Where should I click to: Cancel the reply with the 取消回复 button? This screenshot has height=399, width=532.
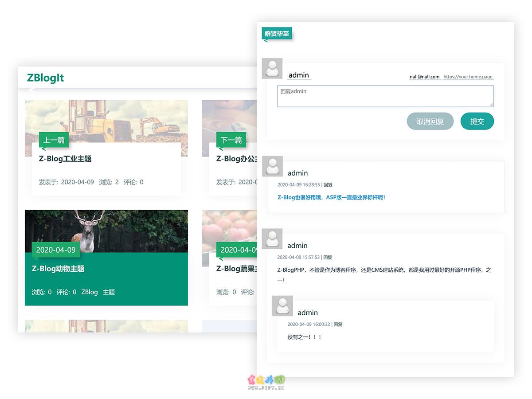coord(430,121)
